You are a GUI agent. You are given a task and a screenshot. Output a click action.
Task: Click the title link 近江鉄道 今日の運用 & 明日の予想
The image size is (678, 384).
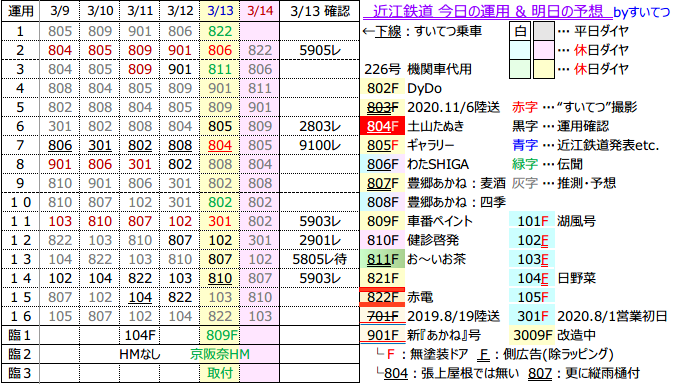pos(487,12)
